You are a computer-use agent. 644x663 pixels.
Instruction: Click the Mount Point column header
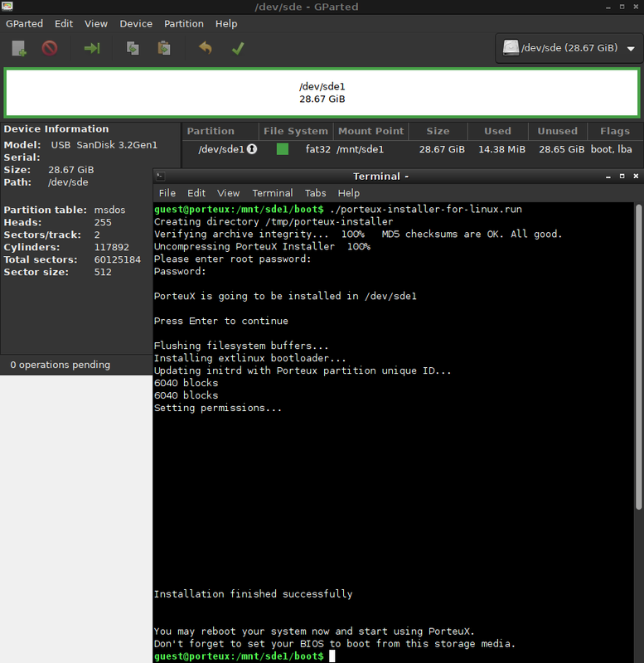click(x=370, y=131)
